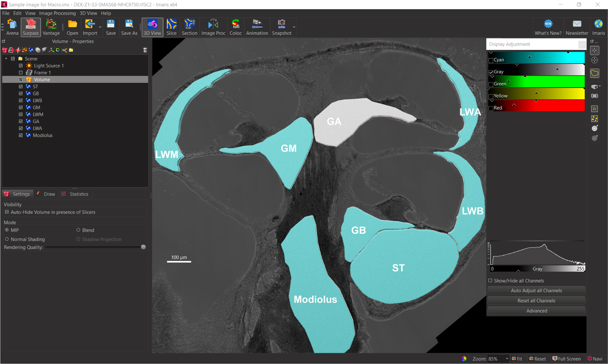Open the Image Proc tool
This screenshot has height=364, width=608.
click(x=213, y=27)
